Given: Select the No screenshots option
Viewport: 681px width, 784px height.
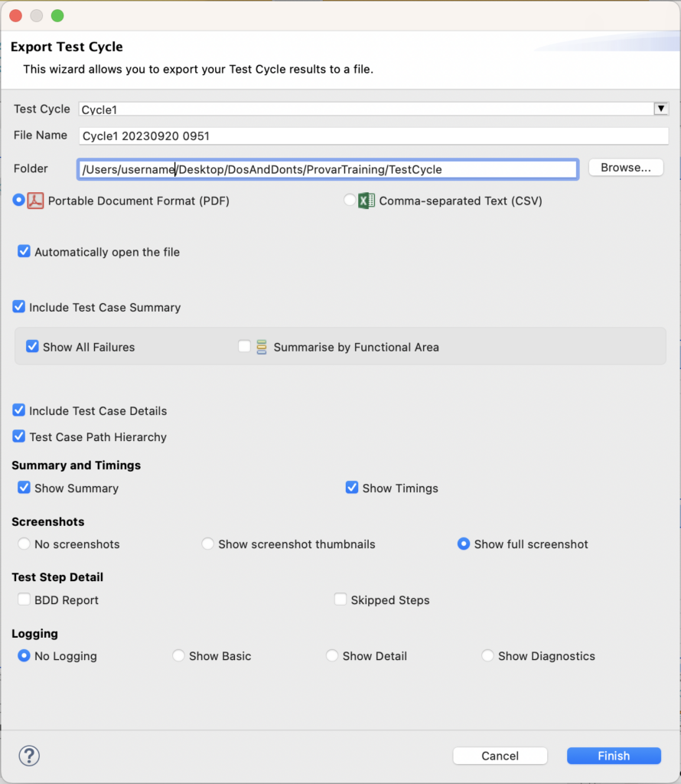Looking at the screenshot, I should [x=23, y=544].
